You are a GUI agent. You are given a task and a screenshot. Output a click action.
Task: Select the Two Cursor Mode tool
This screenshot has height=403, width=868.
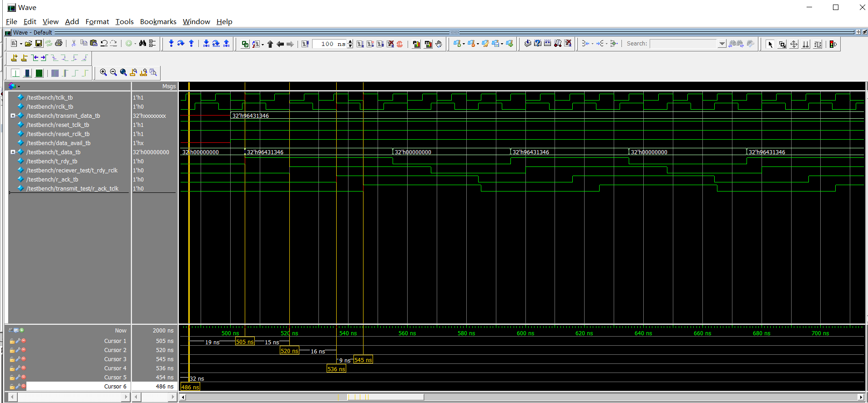tap(806, 44)
